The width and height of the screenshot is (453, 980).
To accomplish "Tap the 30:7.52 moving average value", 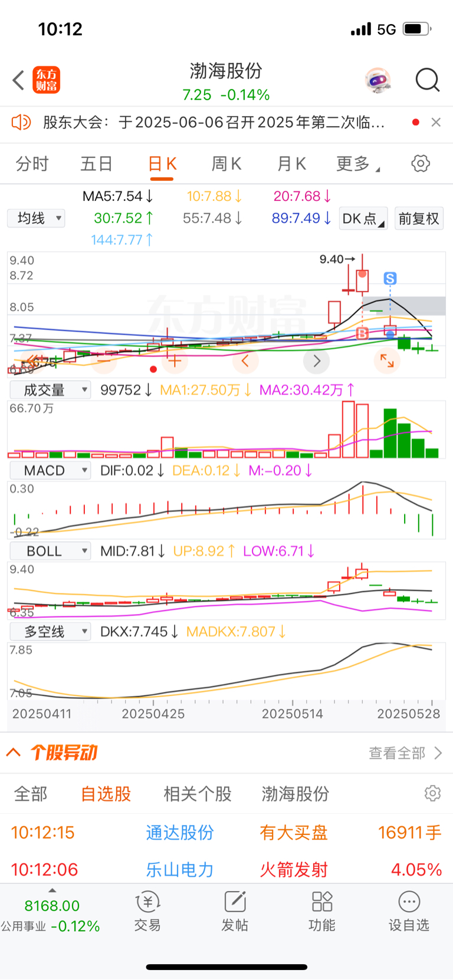I will point(124,218).
